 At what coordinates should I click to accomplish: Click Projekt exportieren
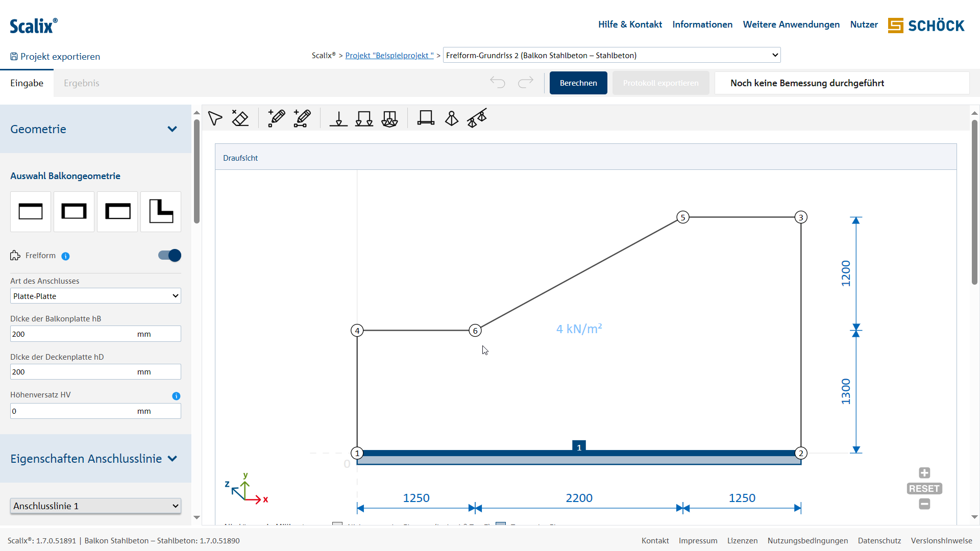[x=55, y=57]
